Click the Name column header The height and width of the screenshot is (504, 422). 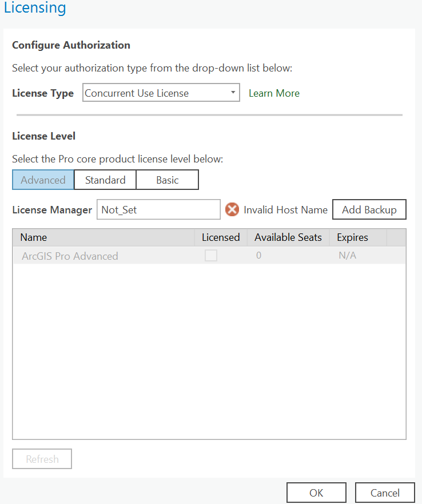(x=103, y=237)
